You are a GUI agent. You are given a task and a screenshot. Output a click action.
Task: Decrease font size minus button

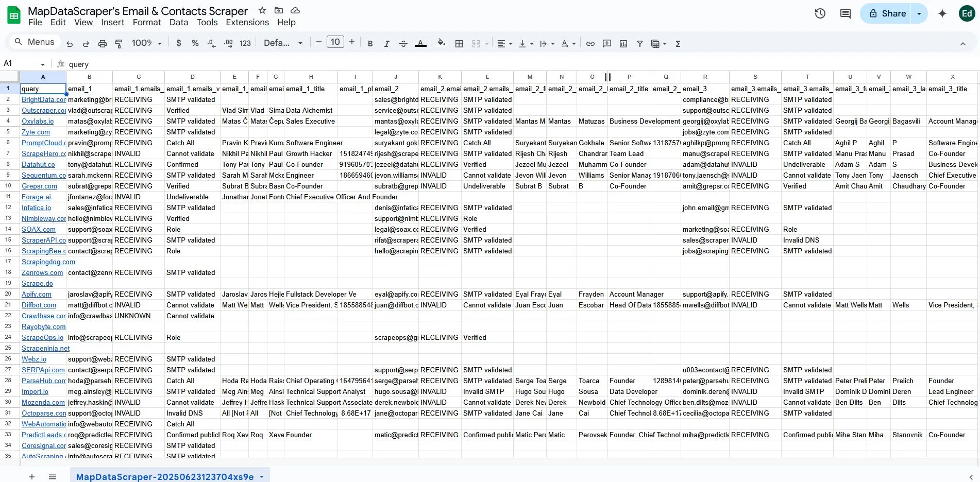click(x=319, y=42)
